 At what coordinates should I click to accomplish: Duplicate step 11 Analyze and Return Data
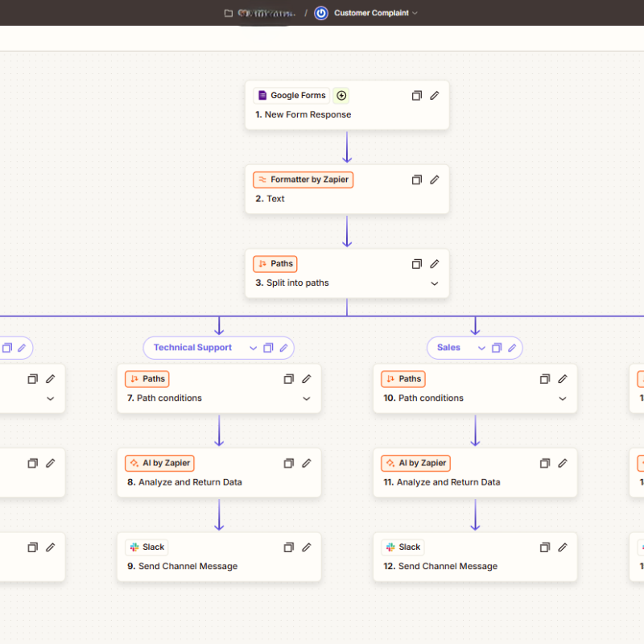pos(545,464)
